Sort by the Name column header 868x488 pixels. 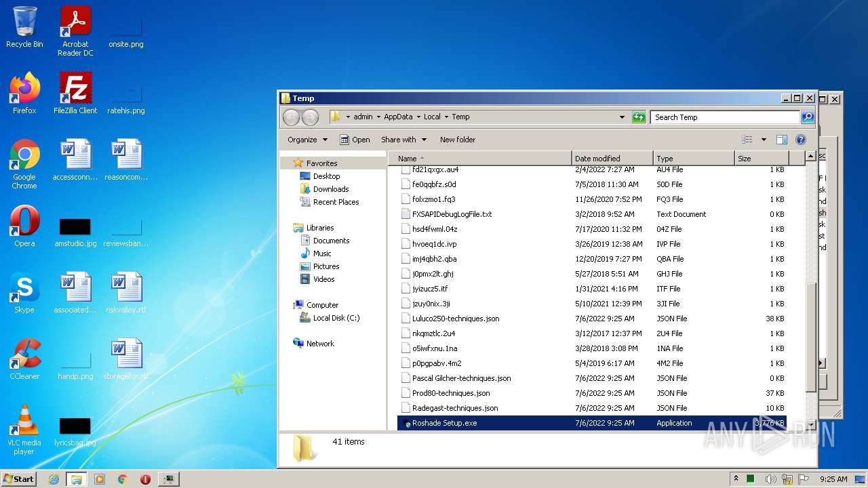click(480, 158)
